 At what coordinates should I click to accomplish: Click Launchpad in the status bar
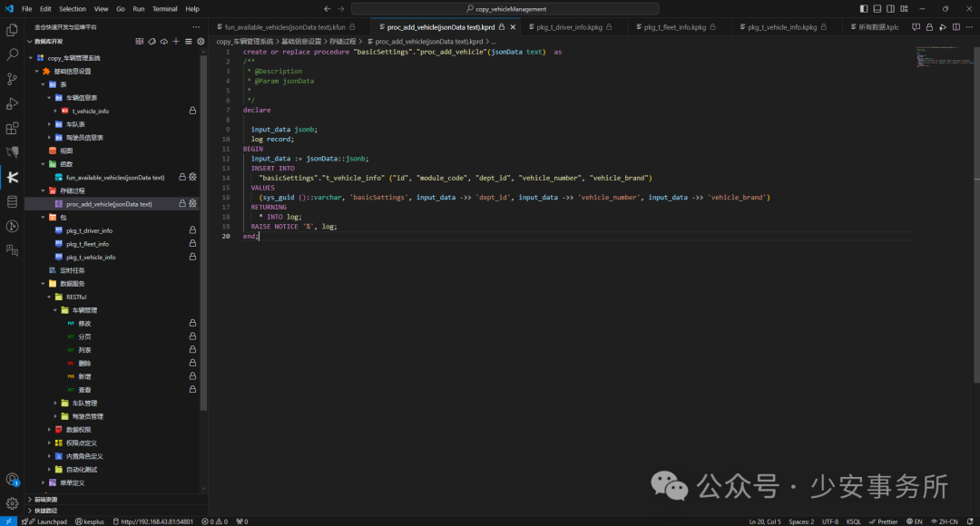tap(47, 521)
